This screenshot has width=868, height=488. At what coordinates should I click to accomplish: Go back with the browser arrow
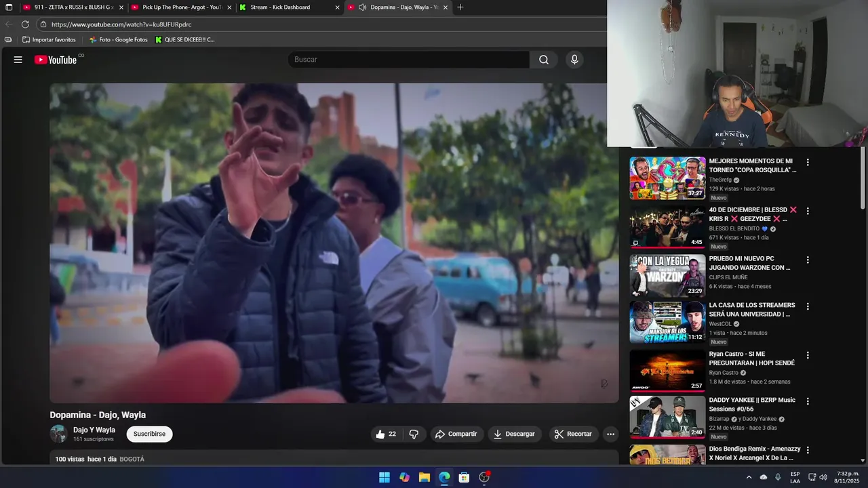click(x=9, y=24)
